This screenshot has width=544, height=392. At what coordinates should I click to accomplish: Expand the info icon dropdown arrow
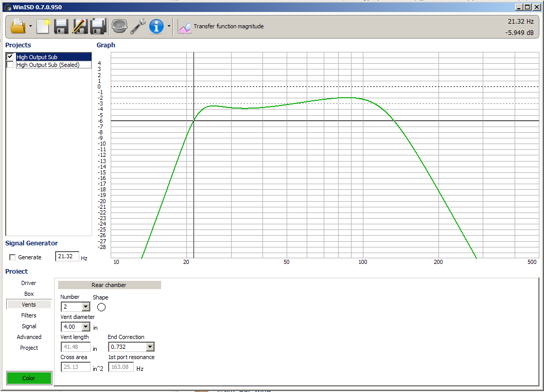coord(169,26)
